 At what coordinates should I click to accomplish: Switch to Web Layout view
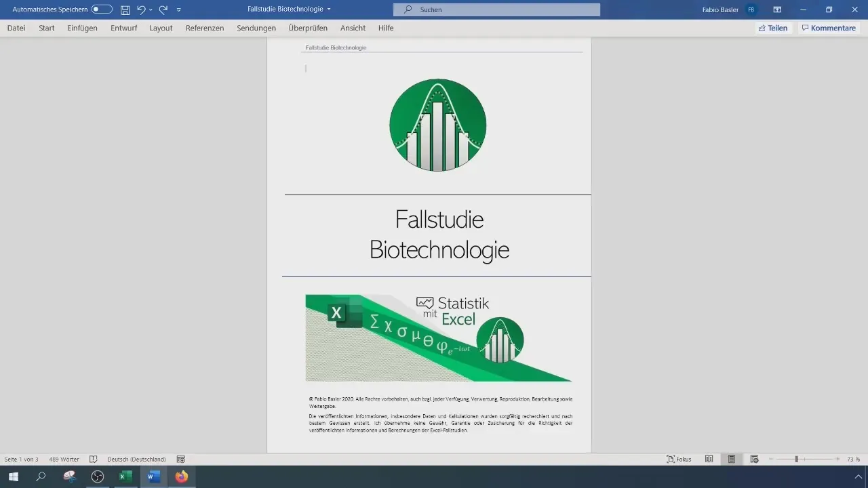point(754,459)
